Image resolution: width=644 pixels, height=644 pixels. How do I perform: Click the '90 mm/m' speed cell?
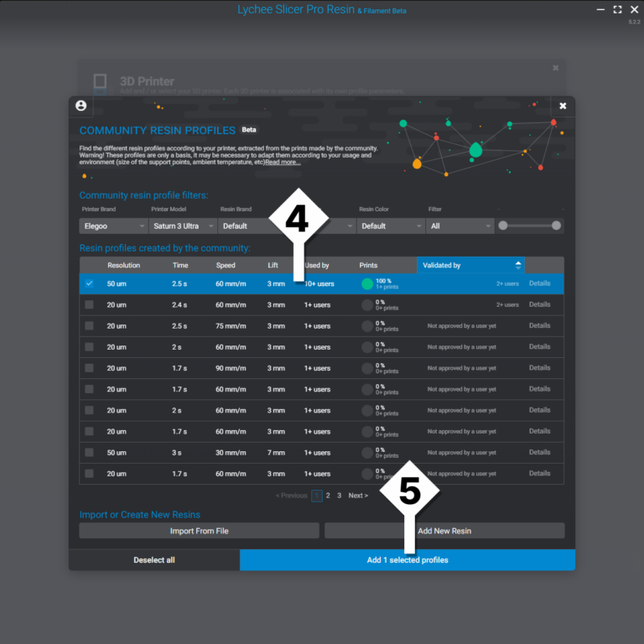click(231, 368)
